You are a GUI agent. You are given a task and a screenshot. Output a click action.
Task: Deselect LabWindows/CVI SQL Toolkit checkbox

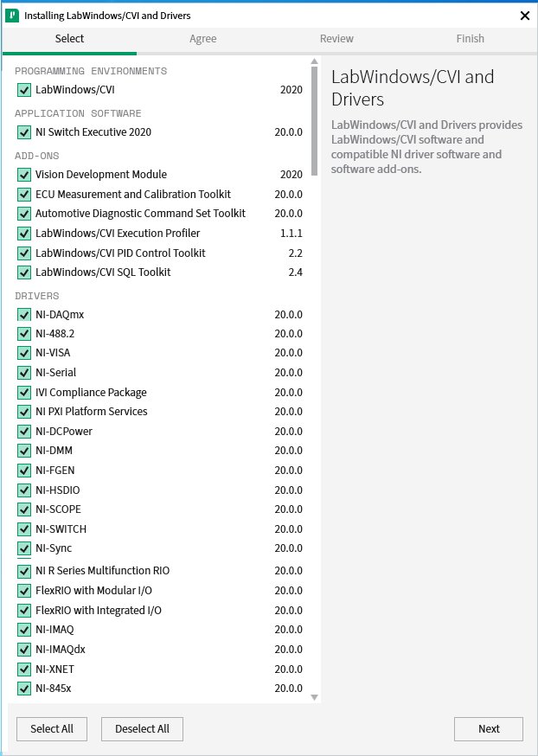[23, 272]
